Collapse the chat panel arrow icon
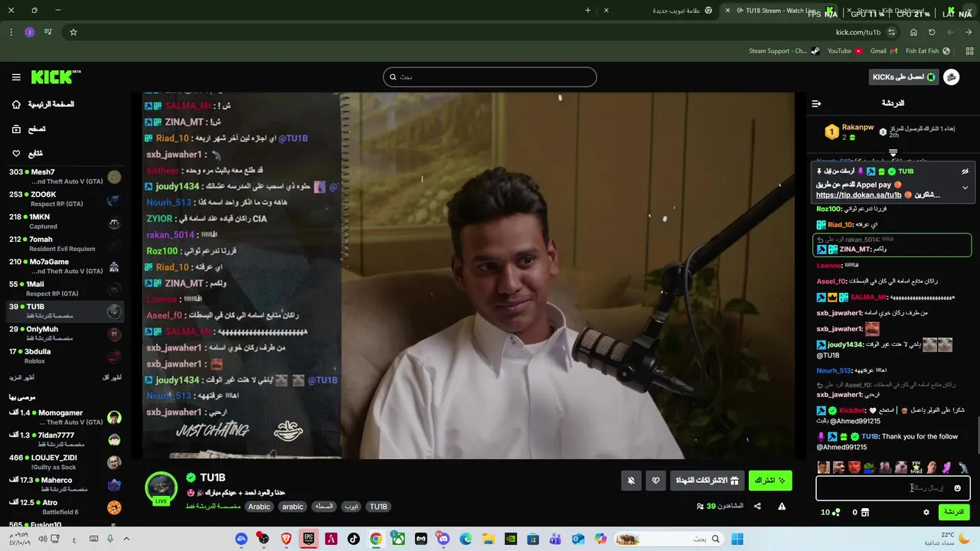The image size is (980, 551). tap(816, 103)
